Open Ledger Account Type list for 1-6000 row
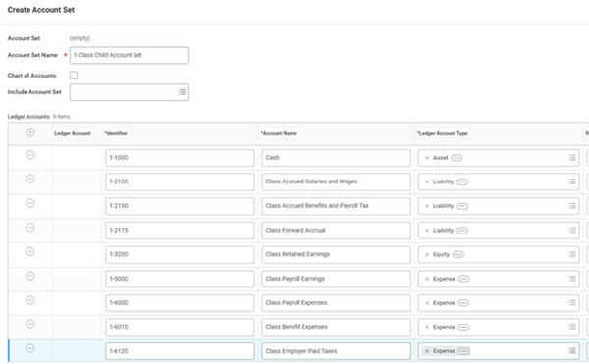589x364 pixels. tap(572, 303)
